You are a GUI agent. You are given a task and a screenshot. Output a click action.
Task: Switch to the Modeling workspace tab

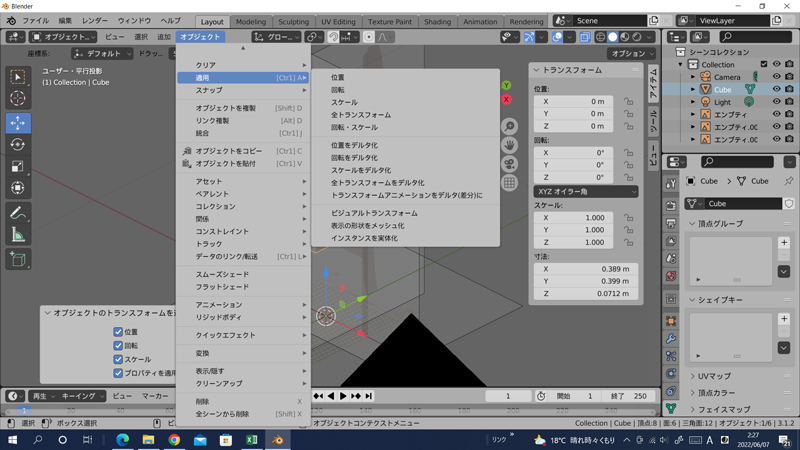coord(251,21)
